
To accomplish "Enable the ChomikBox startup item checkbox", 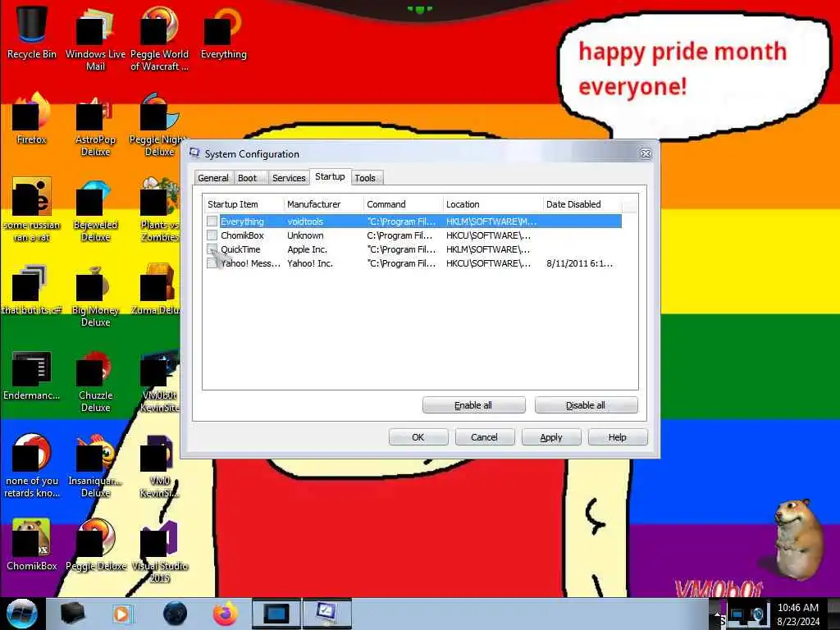I will tap(212, 235).
